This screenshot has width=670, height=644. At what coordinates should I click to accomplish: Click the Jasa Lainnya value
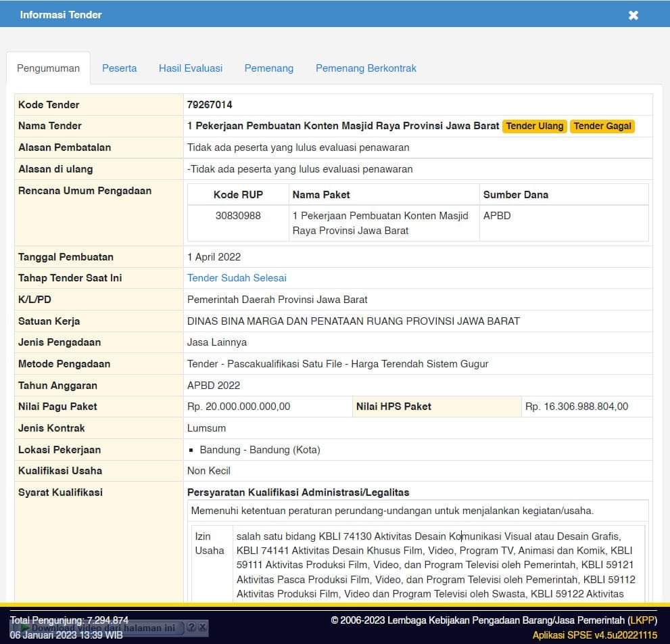pyautogui.click(x=216, y=342)
